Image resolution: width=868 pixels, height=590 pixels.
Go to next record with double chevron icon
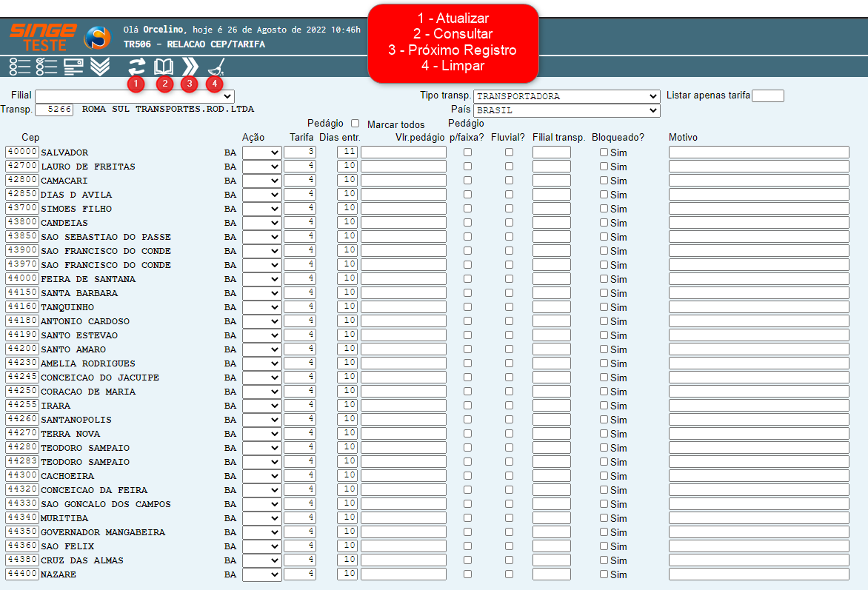[190, 67]
